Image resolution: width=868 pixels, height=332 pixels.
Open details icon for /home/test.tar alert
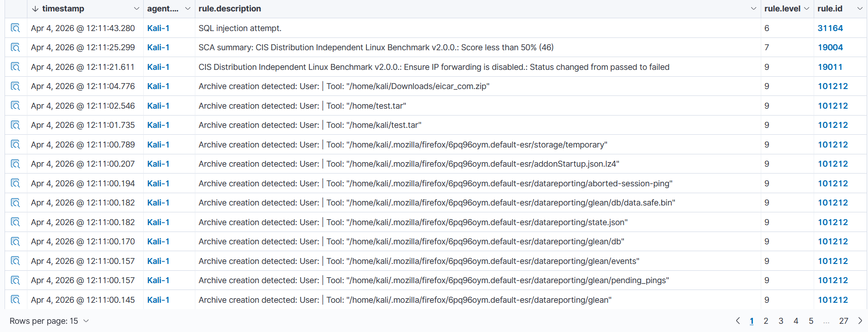pyautogui.click(x=16, y=105)
